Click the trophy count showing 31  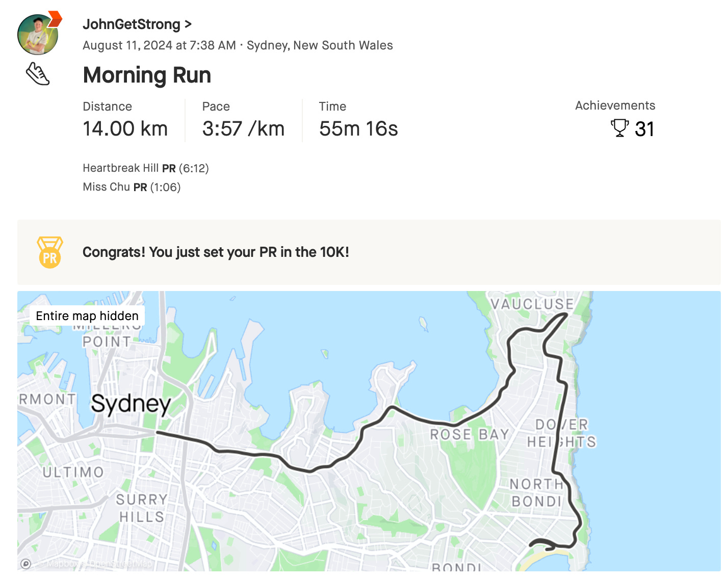645,129
